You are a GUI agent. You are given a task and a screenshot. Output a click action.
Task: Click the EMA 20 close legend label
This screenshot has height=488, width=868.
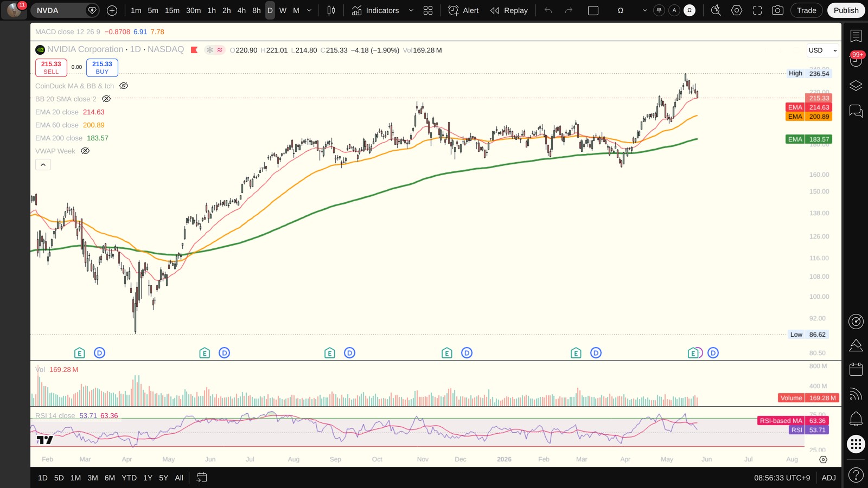[x=57, y=112]
